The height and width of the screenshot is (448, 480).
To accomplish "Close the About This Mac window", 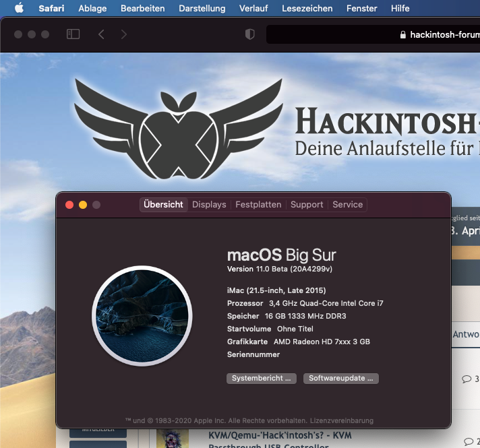I will pos(69,205).
